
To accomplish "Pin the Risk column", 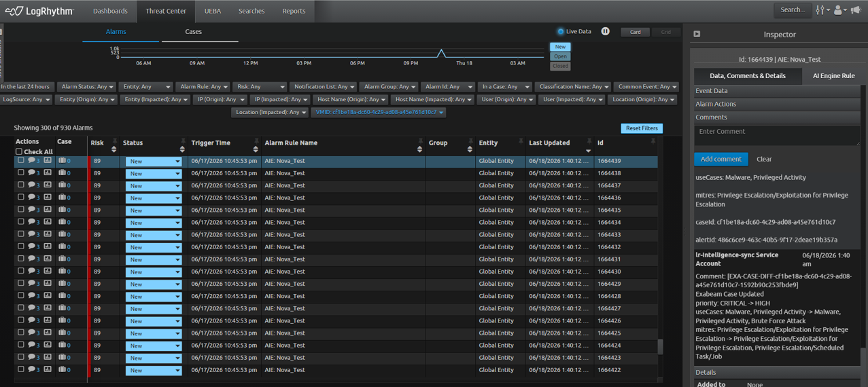I will [115, 141].
